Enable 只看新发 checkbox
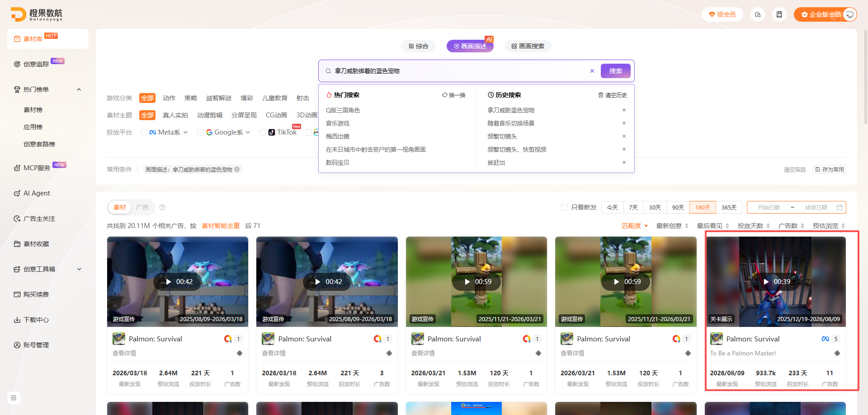This screenshot has width=868, height=415. tap(565, 207)
